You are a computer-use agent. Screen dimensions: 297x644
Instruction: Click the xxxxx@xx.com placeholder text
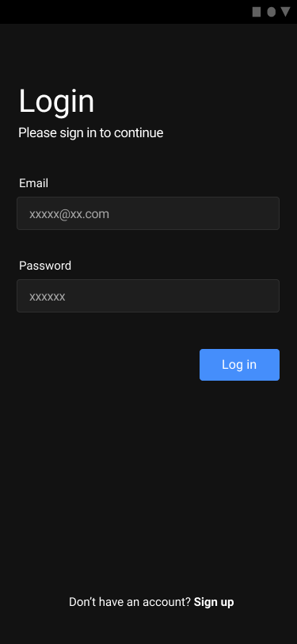(69, 214)
